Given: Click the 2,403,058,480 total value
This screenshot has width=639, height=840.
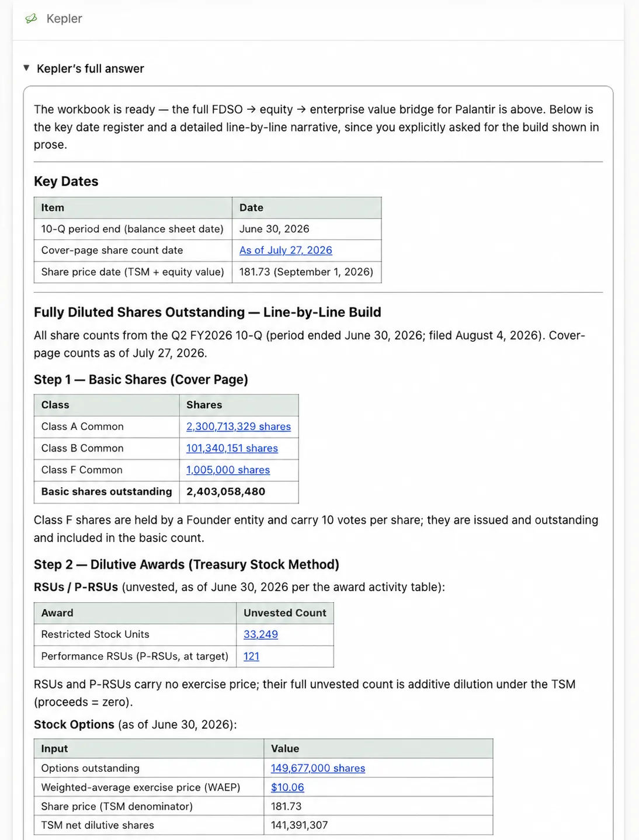Looking at the screenshot, I should (225, 491).
